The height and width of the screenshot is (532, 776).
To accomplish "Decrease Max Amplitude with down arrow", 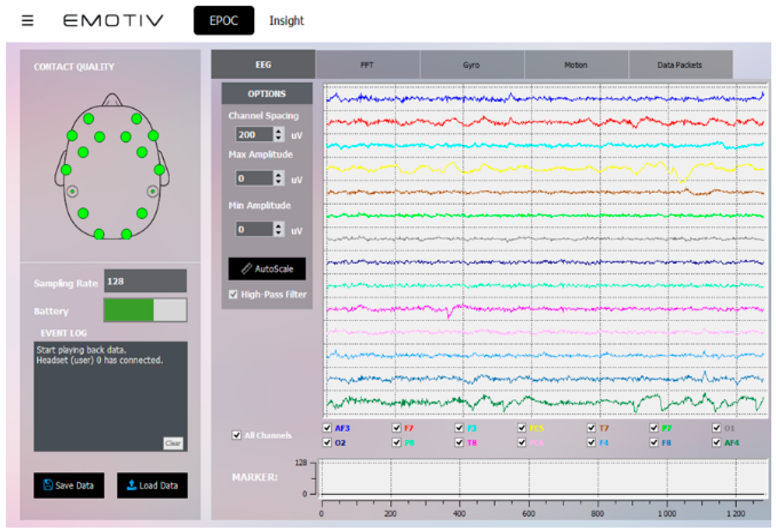I will 279,182.
